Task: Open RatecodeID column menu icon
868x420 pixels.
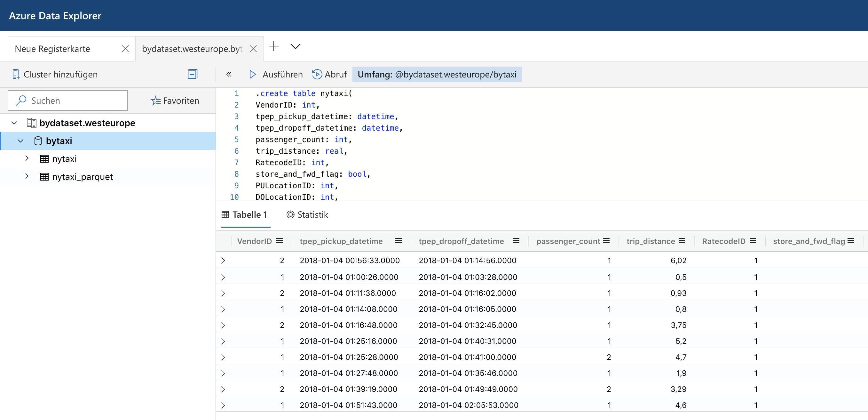Action: point(753,240)
